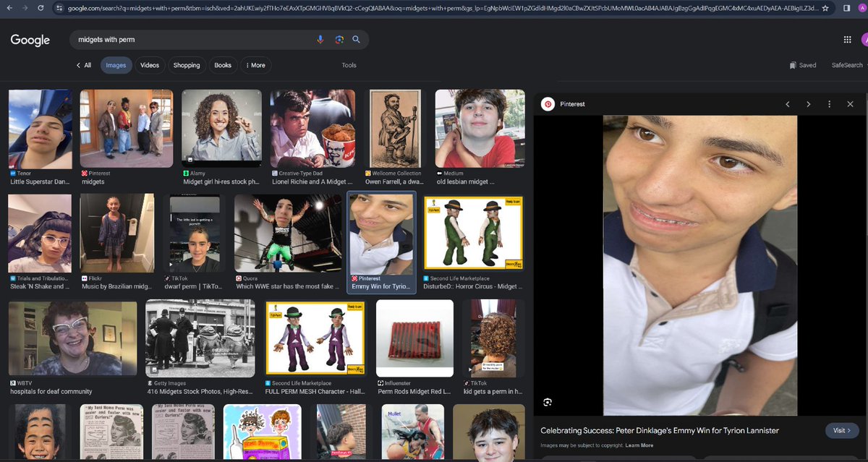Click the Pinterest logo in preview panel
Image resolution: width=868 pixels, height=462 pixels.
click(x=548, y=104)
